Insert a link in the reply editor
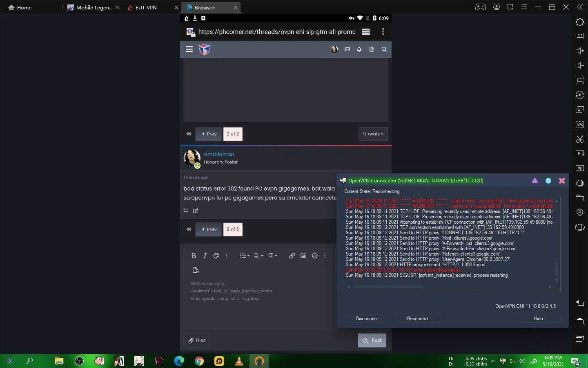The width and height of the screenshot is (588, 368). pyautogui.click(x=292, y=256)
